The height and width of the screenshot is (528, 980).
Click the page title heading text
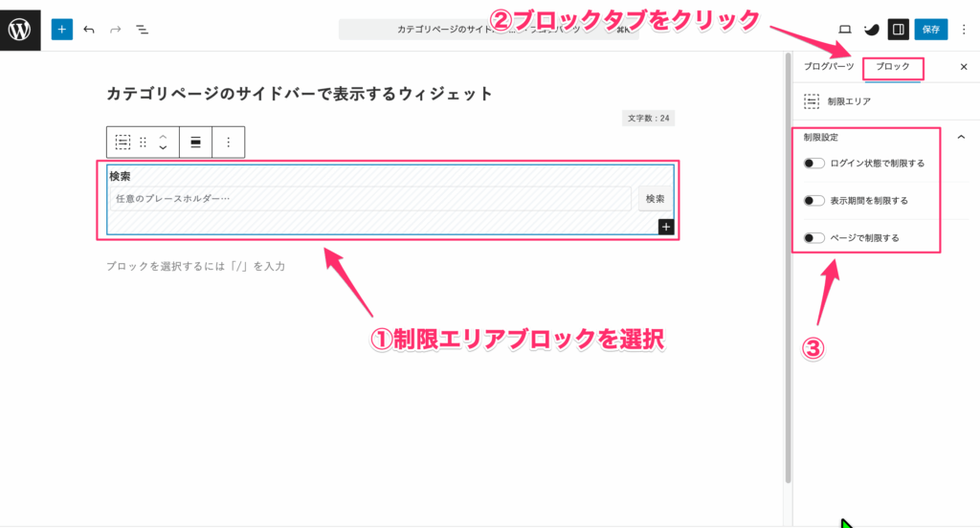click(x=300, y=94)
